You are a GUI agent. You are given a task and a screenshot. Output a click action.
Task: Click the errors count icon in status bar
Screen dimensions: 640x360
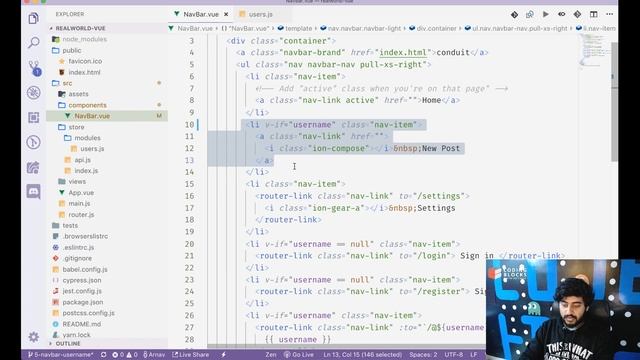coord(118,355)
